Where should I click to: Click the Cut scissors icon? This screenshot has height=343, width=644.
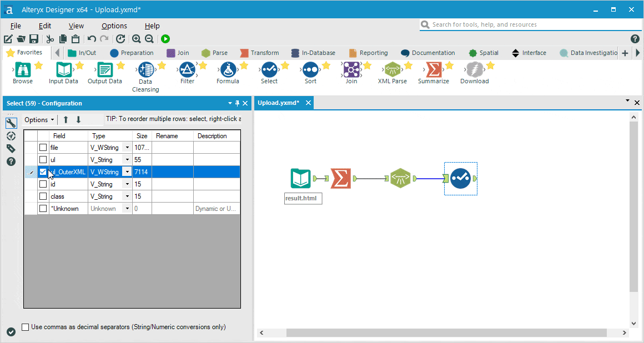[x=50, y=39]
